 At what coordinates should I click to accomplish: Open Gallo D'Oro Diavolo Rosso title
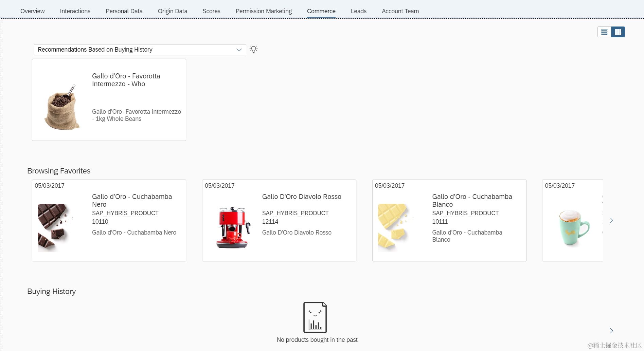coord(302,197)
